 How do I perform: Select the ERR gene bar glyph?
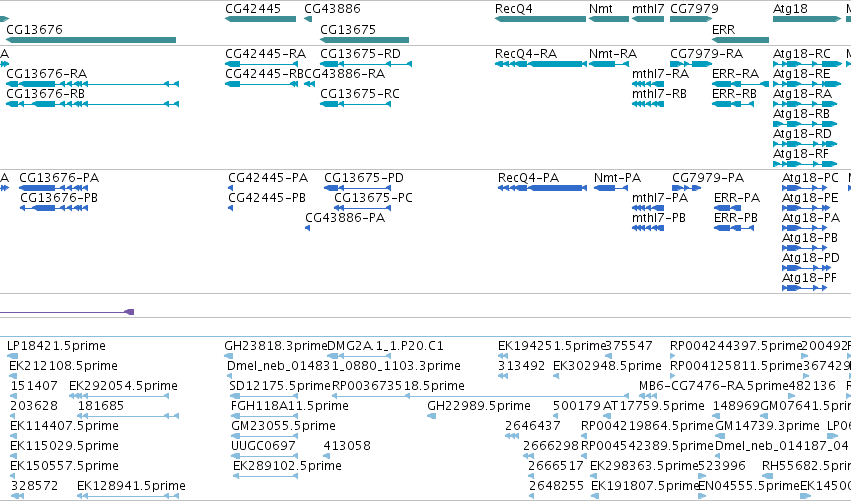740,40
